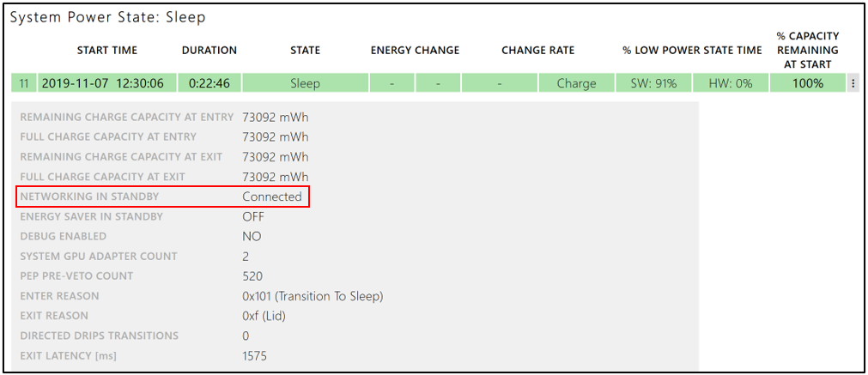Click the NETWORKING IN STANDBY label

click(89, 197)
